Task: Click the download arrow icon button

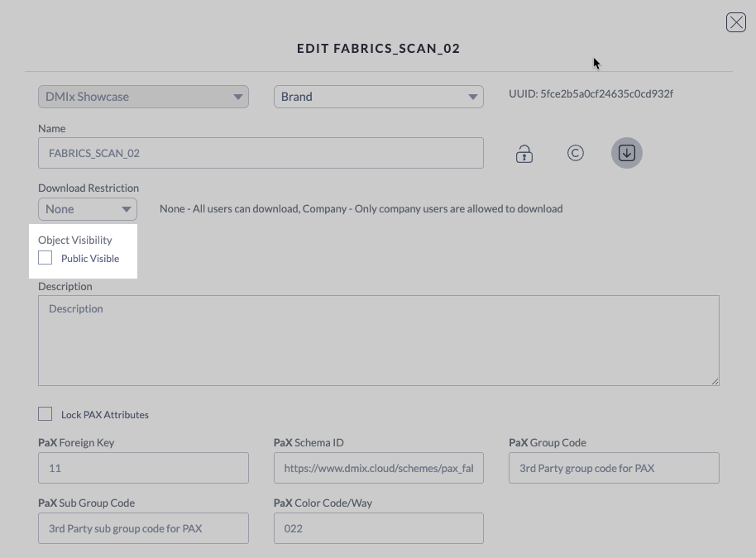Action: pyautogui.click(x=627, y=153)
